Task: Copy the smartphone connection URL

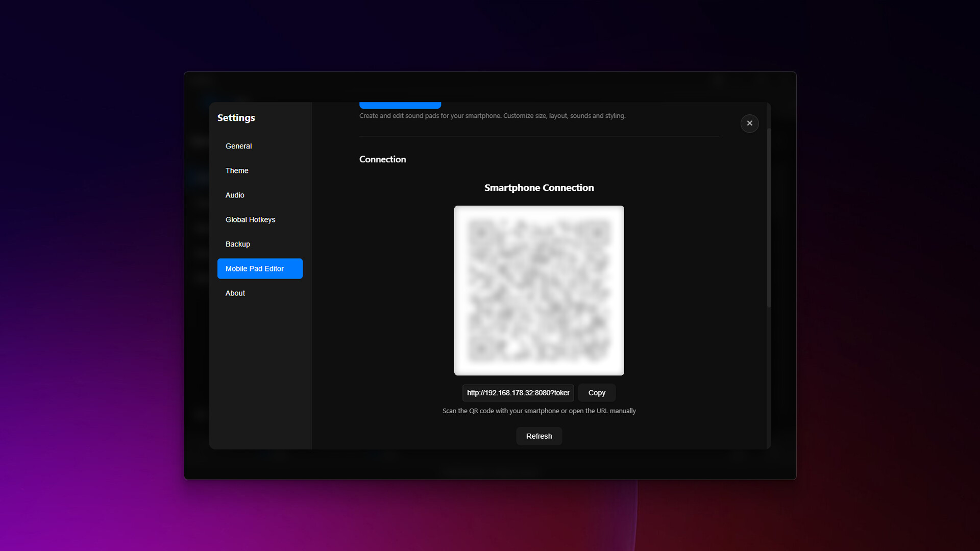Action: pos(597,393)
